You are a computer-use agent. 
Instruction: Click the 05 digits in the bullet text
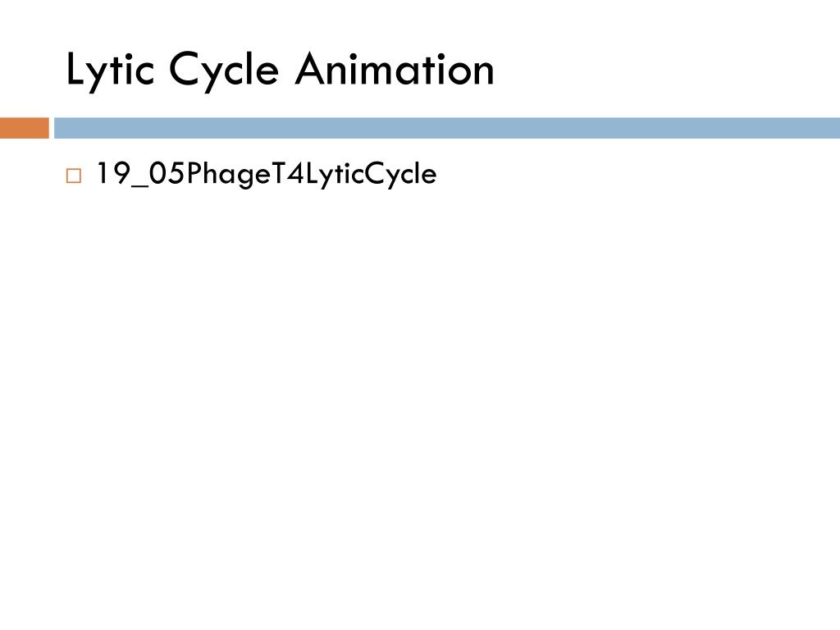[167, 174]
